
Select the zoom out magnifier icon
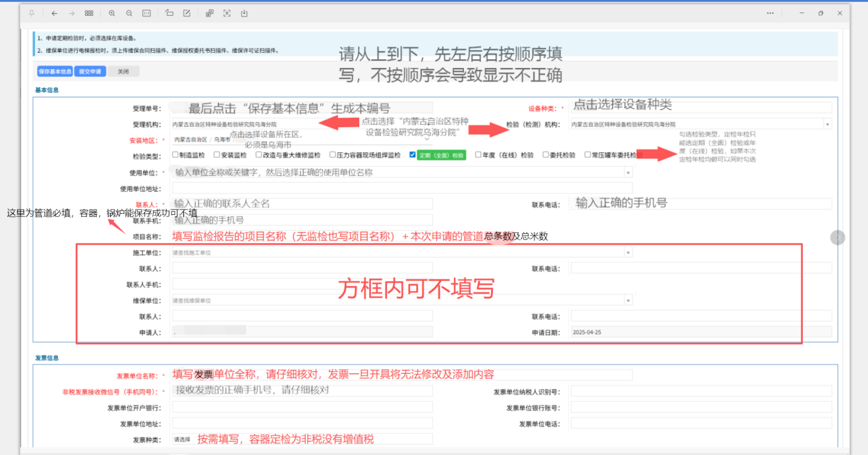[x=129, y=13]
